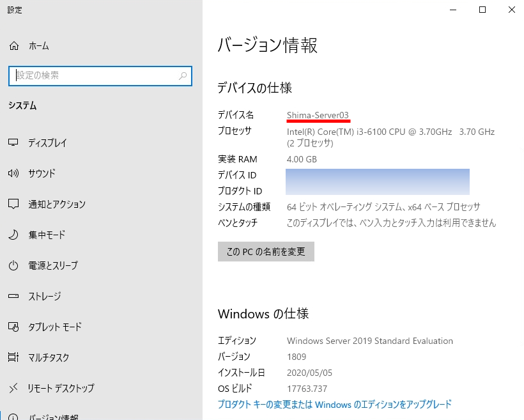Minimize the Settings window
This screenshot has height=420, width=524.
point(453,10)
